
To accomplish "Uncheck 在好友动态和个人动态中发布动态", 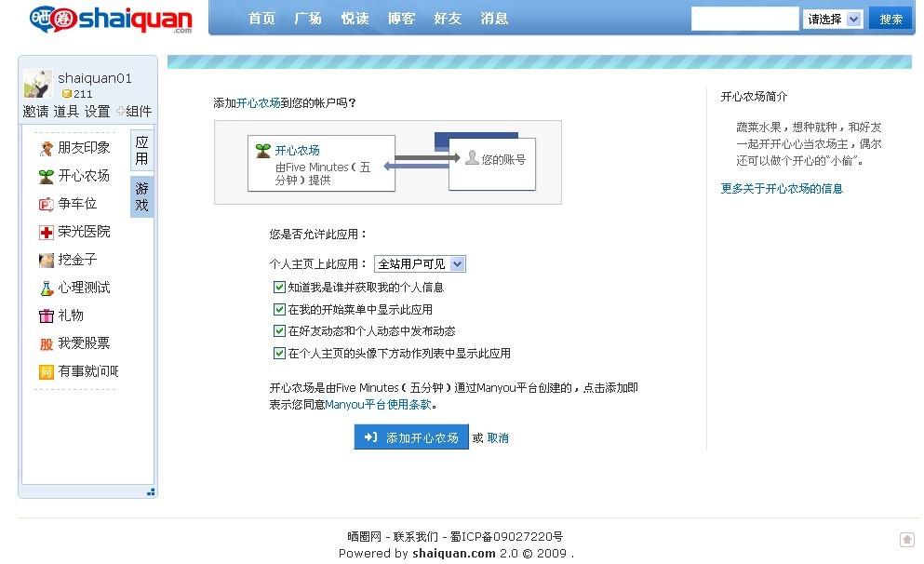I will point(279,331).
